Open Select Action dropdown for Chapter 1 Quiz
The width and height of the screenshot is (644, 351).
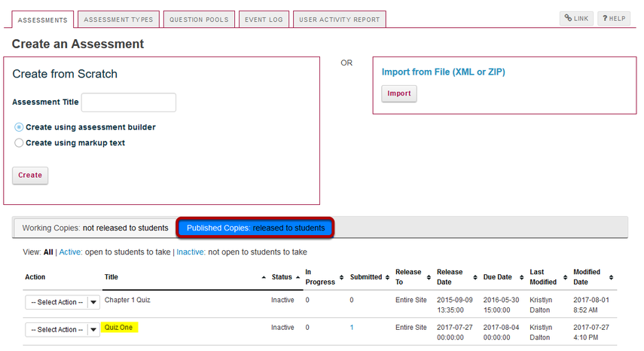pos(63,302)
